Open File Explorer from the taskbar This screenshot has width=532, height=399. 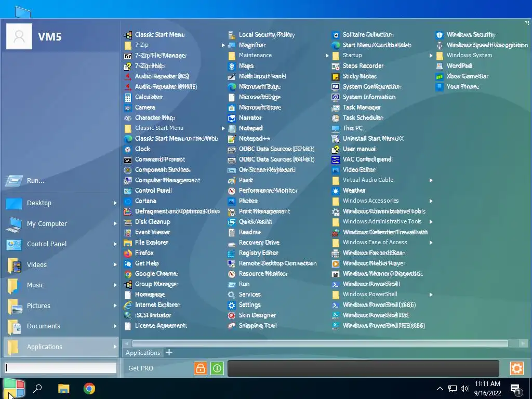click(63, 389)
